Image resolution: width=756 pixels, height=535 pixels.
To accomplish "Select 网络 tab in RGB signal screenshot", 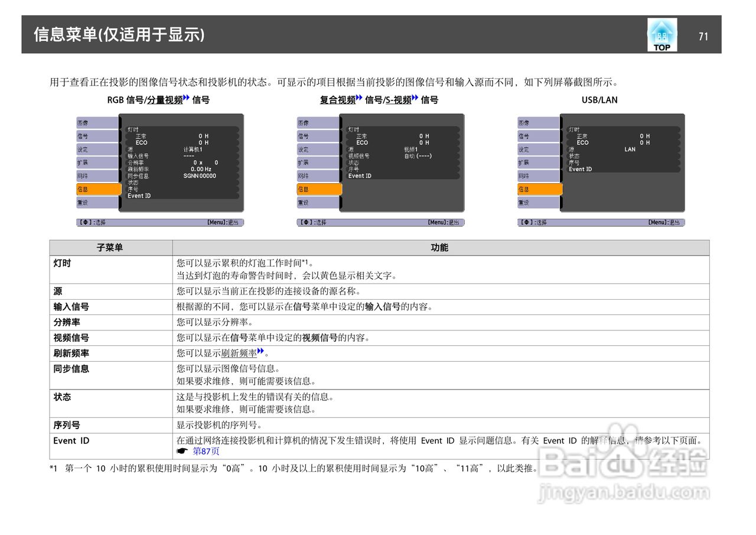I will tap(98, 176).
